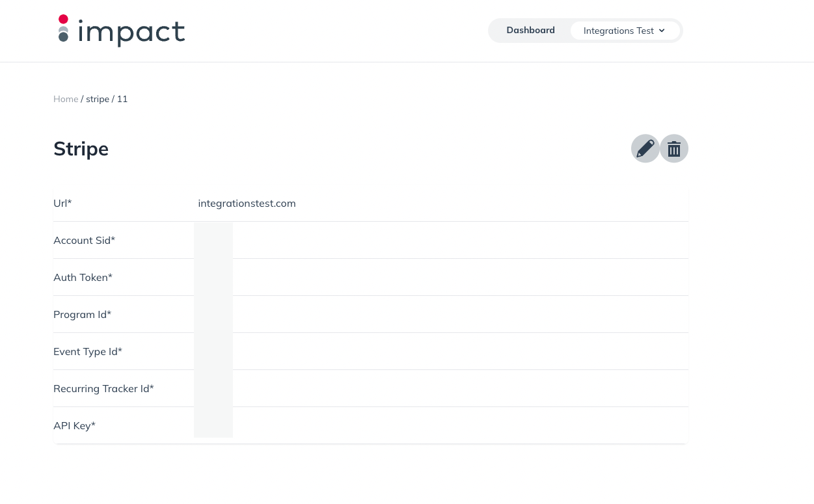Open the environment dropdown in the header
This screenshot has height=504, width=814.
624,31
